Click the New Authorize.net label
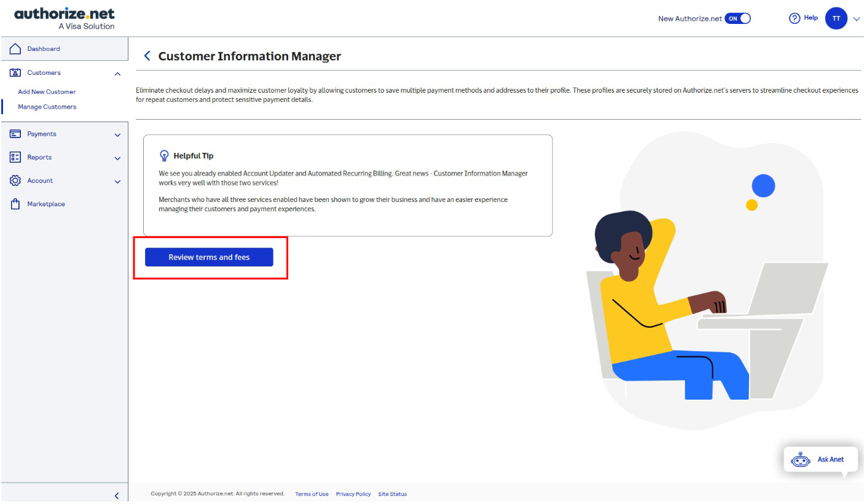Viewport: 867px width, 504px height. pyautogui.click(x=690, y=18)
